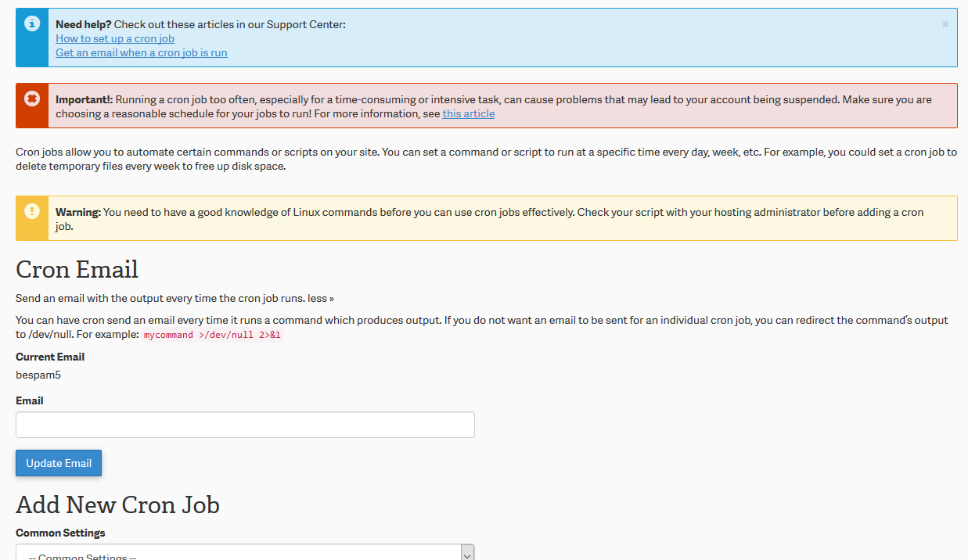Click the current email value 'bespam5'
Screen dimensions: 968x560
pyautogui.click(x=38, y=375)
